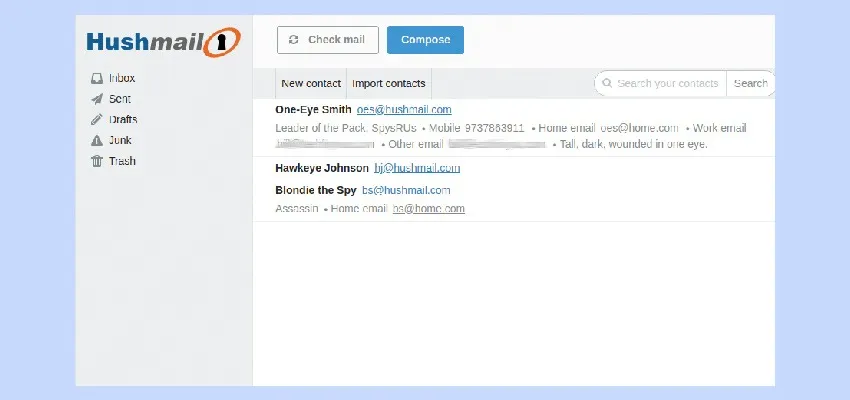The height and width of the screenshot is (400, 850).
Task: Open the Sent folder
Action: (x=120, y=99)
